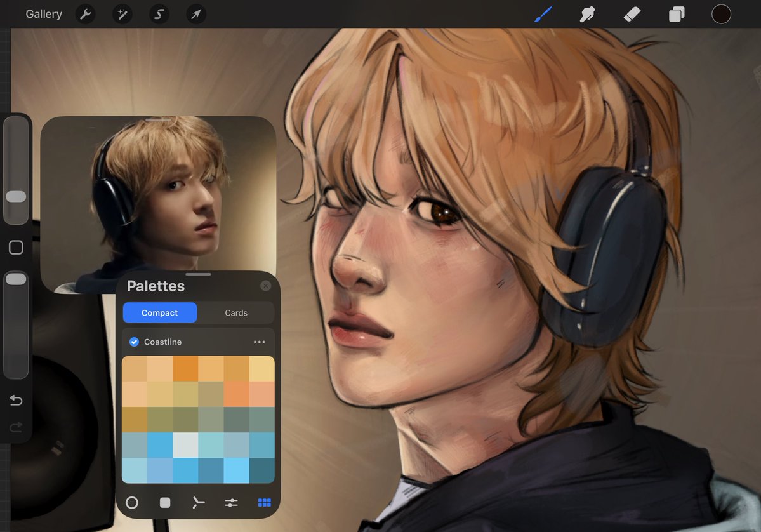The image size is (761, 532).
Task: Pick the dark teal swatch in the bottom row
Action: 262,470
